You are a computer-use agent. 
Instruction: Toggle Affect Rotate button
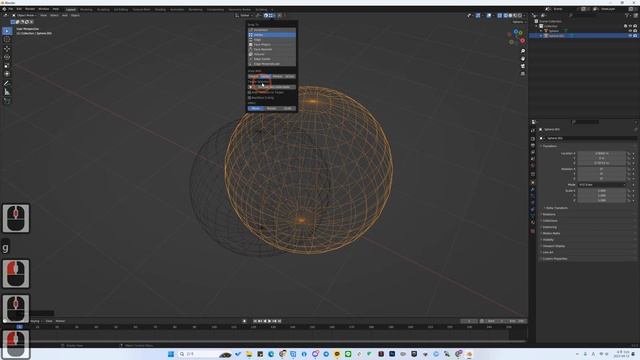[271, 109]
